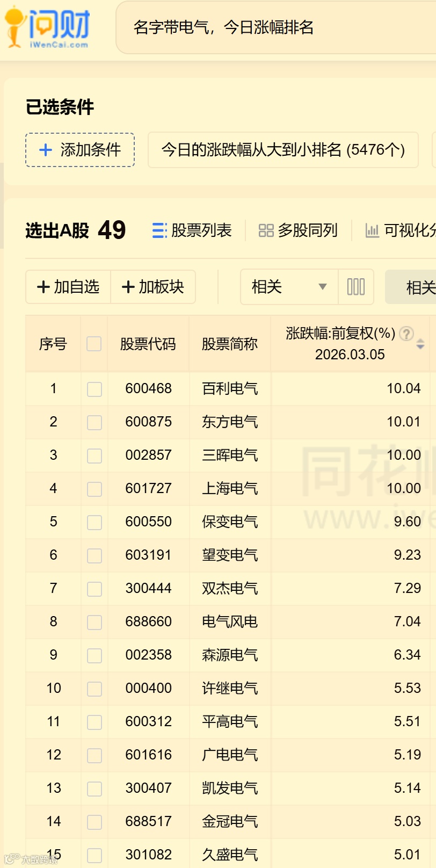436x868 pixels.
Task: Sort by 涨跌幅 using the sort arrows
Action: tap(420, 344)
